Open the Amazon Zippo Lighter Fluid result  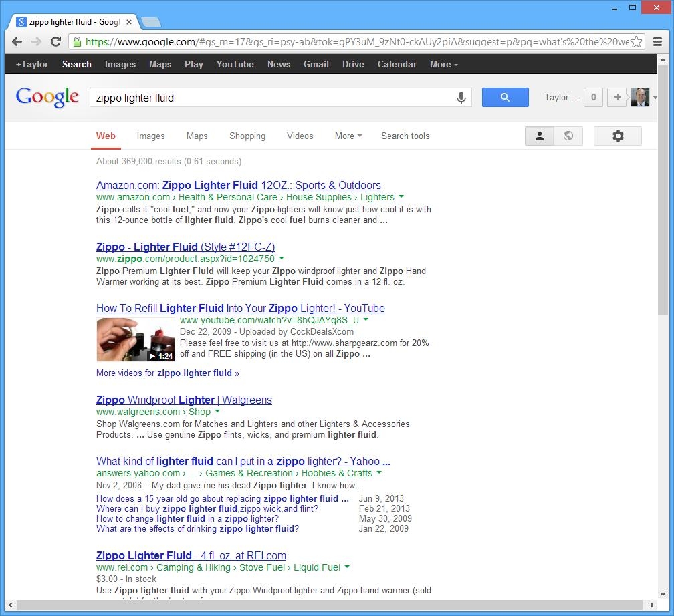[238, 186]
